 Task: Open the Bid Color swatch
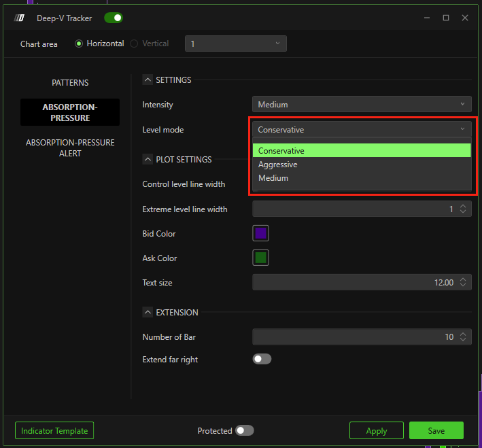pos(261,234)
